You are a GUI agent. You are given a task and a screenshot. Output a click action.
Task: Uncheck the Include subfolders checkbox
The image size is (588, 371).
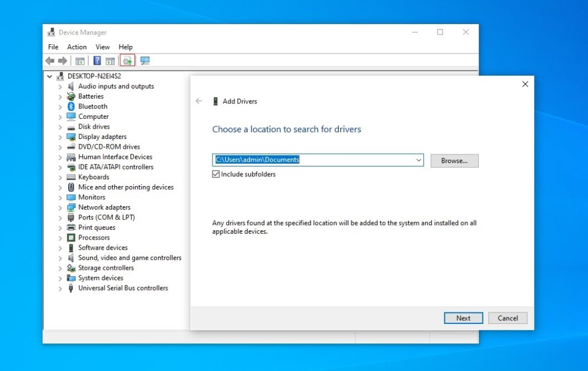point(216,174)
